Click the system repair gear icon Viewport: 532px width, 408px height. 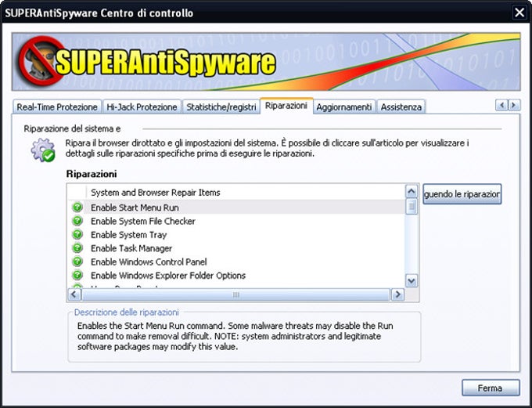click(x=43, y=150)
